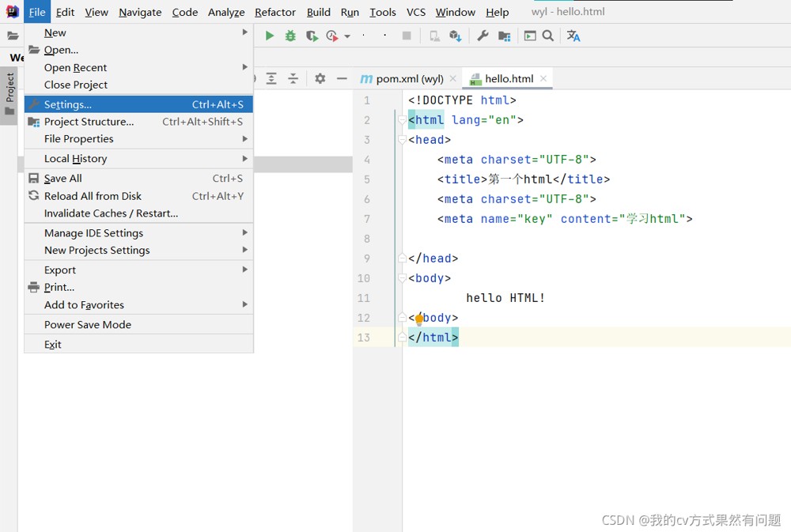Choose Invalidate Caches / Restart...
Image resolution: width=791 pixels, height=532 pixels.
click(x=111, y=213)
